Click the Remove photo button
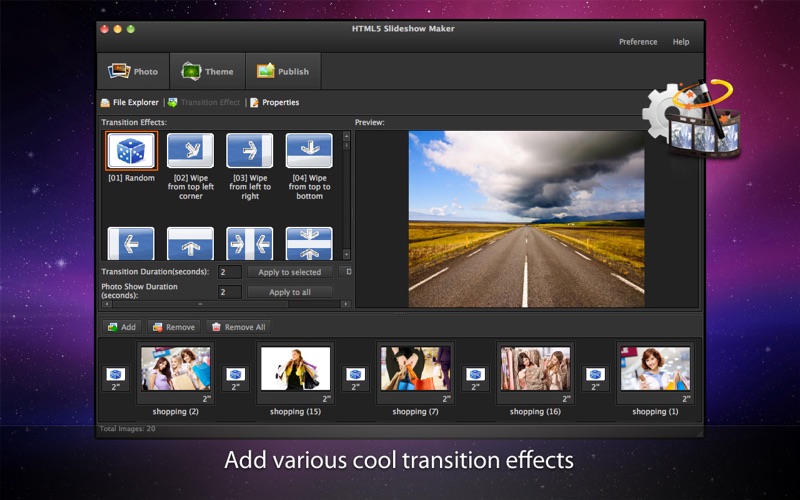Image resolution: width=800 pixels, height=500 pixels. (x=174, y=327)
